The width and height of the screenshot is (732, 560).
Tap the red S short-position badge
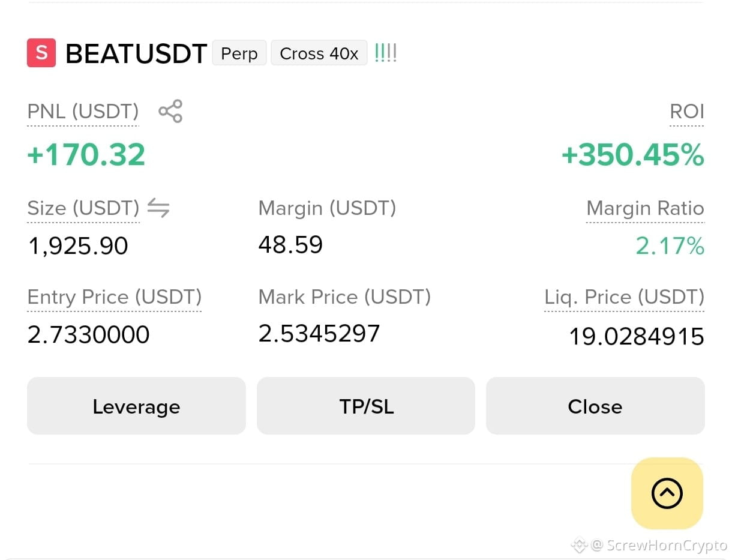pos(41,53)
